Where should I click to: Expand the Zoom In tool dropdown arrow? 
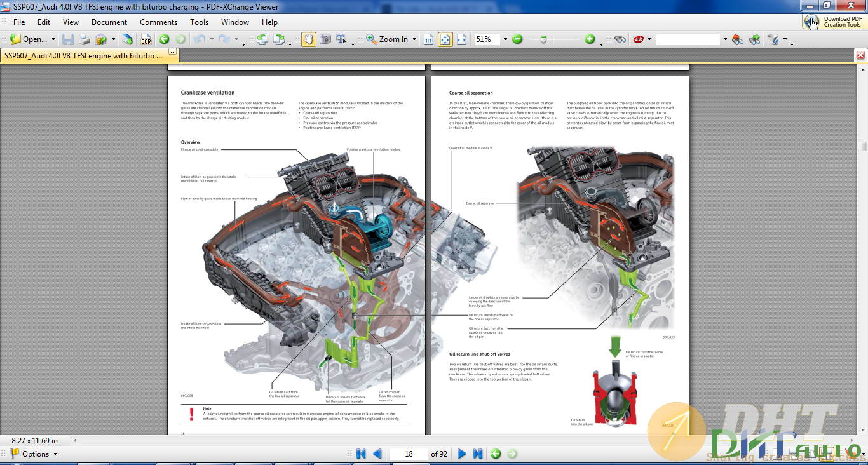(x=414, y=39)
